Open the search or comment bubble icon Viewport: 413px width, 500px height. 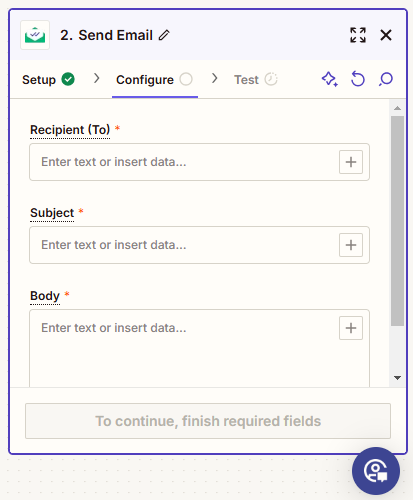[386, 79]
